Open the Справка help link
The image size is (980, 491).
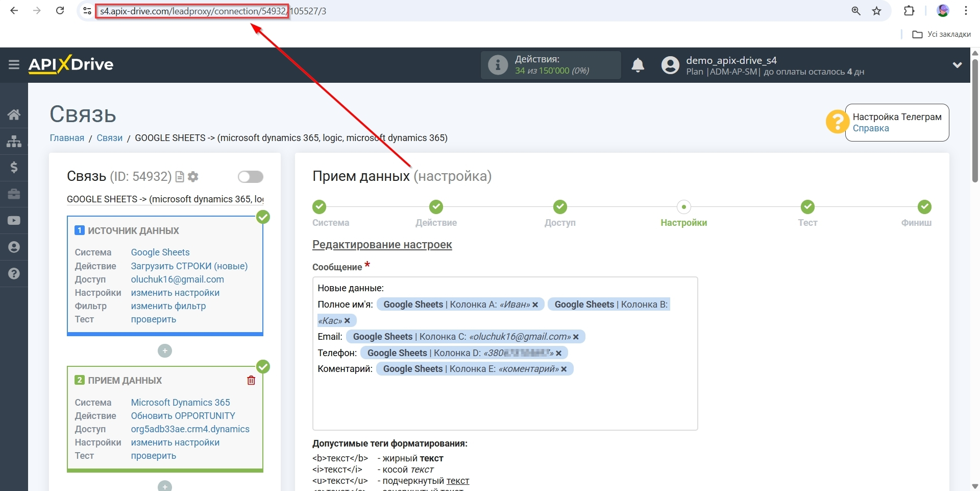pyautogui.click(x=871, y=128)
